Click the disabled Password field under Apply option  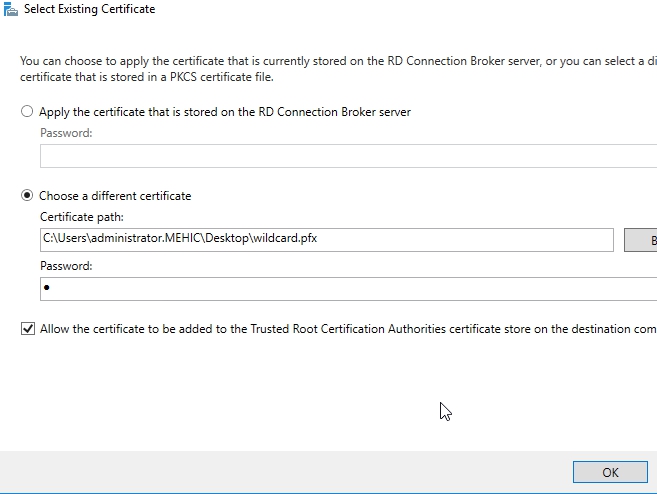[348, 156]
